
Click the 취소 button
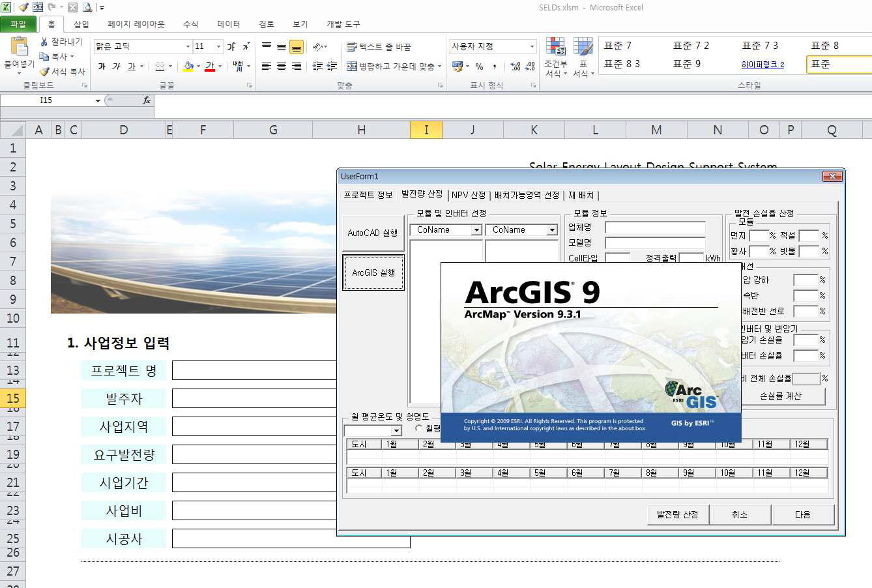pos(740,514)
